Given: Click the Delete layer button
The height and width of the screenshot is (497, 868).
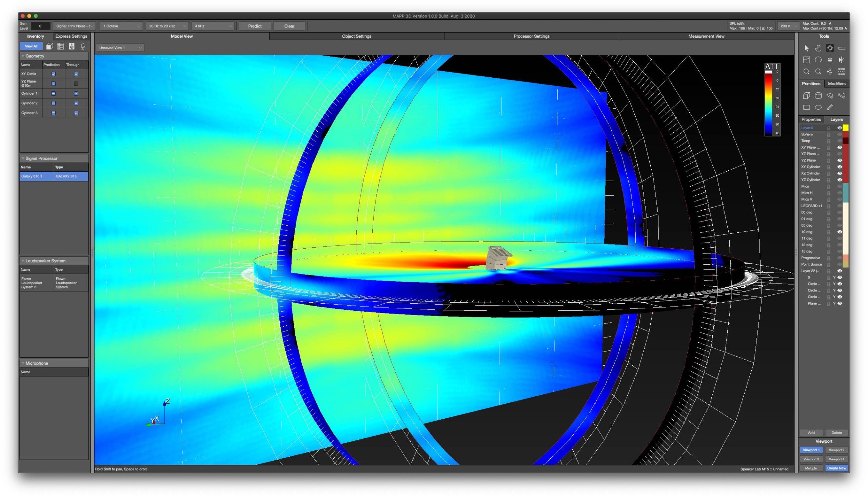Looking at the screenshot, I should [836, 433].
